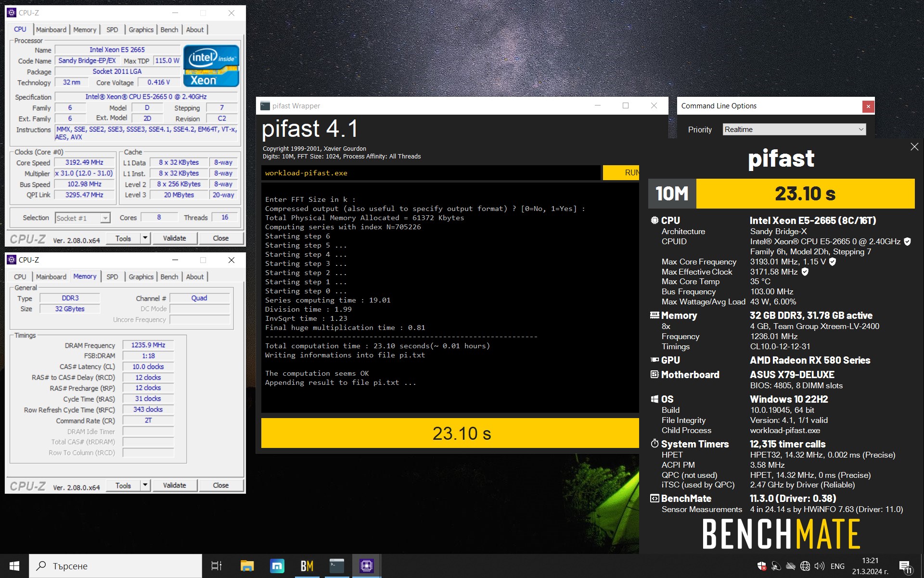Image resolution: width=924 pixels, height=578 pixels.
Task: Close BenchMate pifast result panel
Action: click(914, 146)
